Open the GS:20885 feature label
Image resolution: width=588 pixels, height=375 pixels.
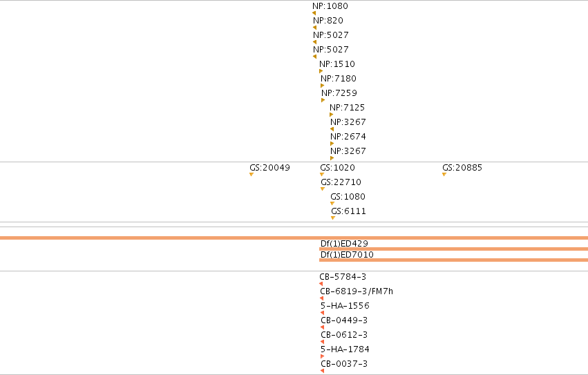pos(462,168)
